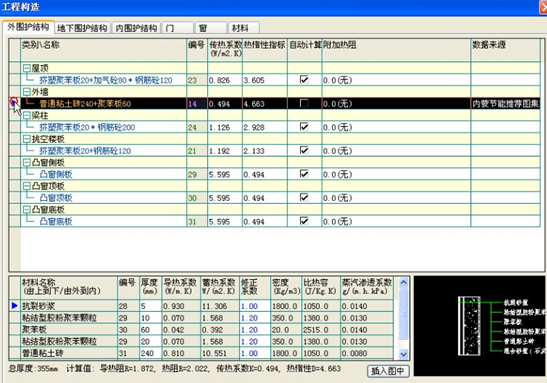Click the 类别\名称 column header

point(104,50)
